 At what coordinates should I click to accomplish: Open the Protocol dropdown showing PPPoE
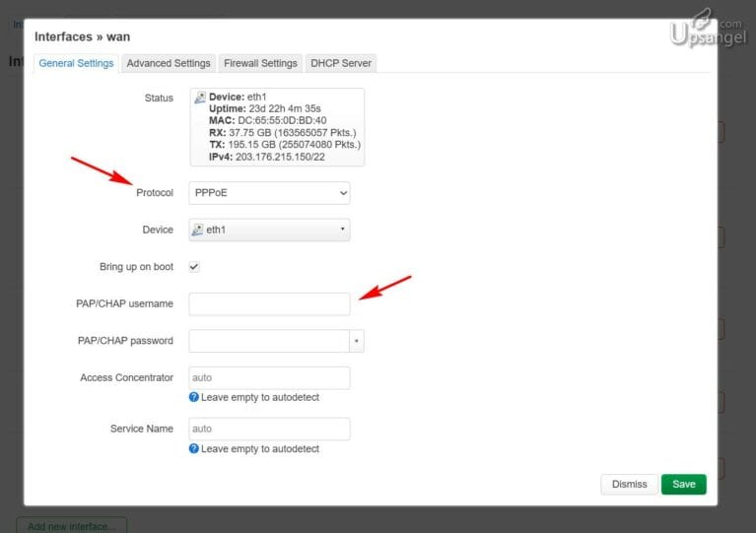[x=269, y=193]
